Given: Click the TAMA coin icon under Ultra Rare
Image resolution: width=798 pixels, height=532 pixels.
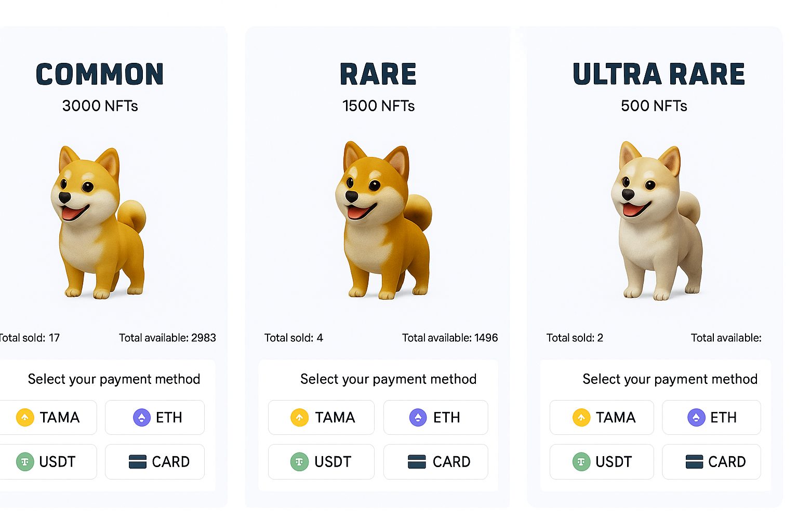Looking at the screenshot, I should click(x=581, y=417).
